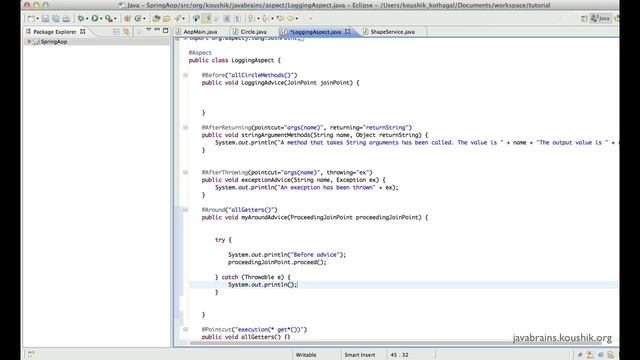
Task: Click the Back navigation arrow icon
Action: click(x=280, y=18)
